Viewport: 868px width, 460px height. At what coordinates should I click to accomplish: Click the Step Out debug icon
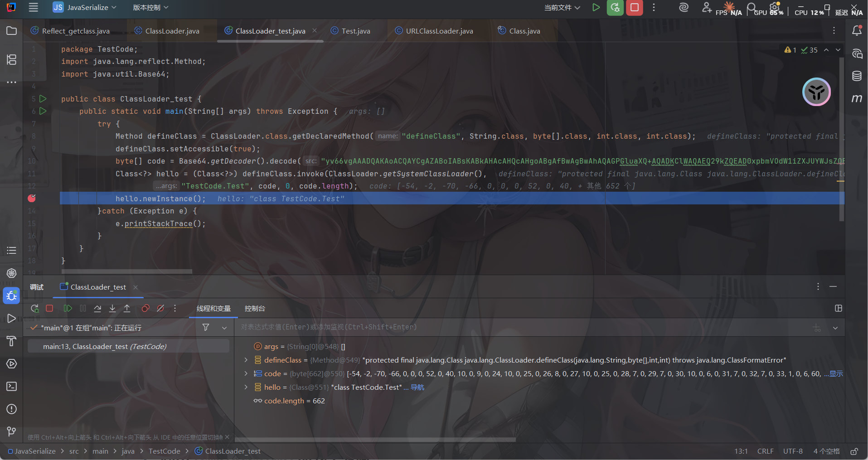pyautogui.click(x=127, y=309)
